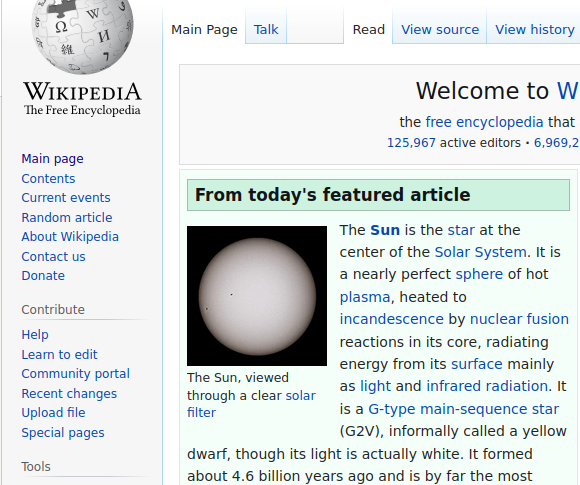Open the View source tab
580x485 pixels.
click(x=440, y=30)
